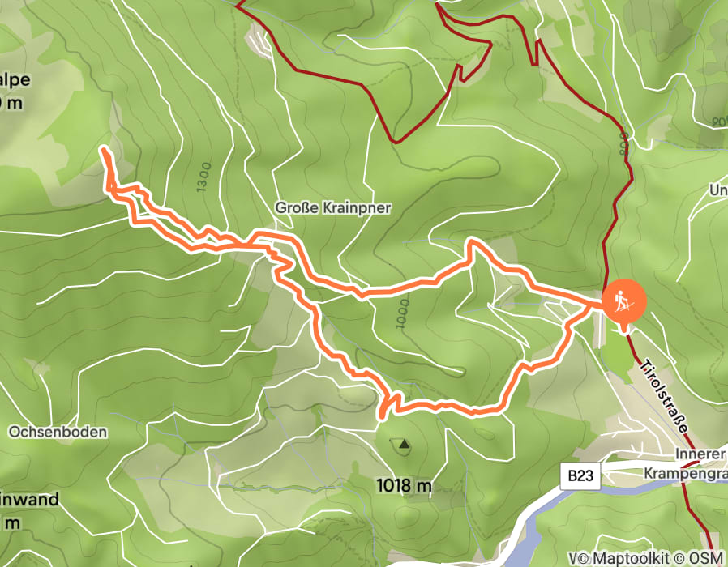The height and width of the screenshot is (567, 728).
Task: Select the mountain peak triangle icon
Action: (405, 445)
